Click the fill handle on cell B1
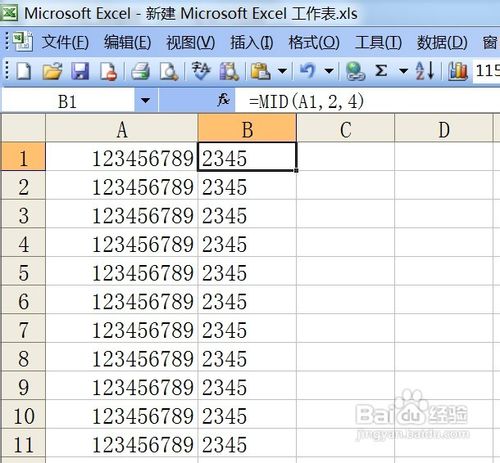The height and width of the screenshot is (463, 500). coord(296,170)
